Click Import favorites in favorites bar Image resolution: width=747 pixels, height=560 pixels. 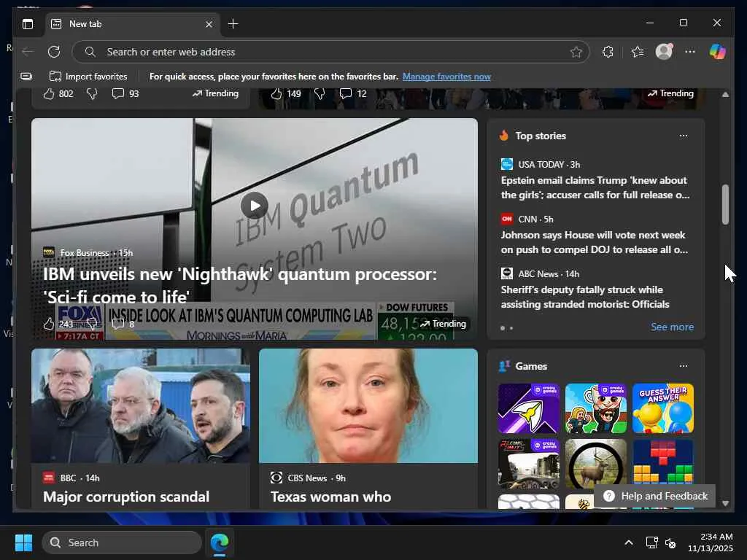[x=88, y=76]
